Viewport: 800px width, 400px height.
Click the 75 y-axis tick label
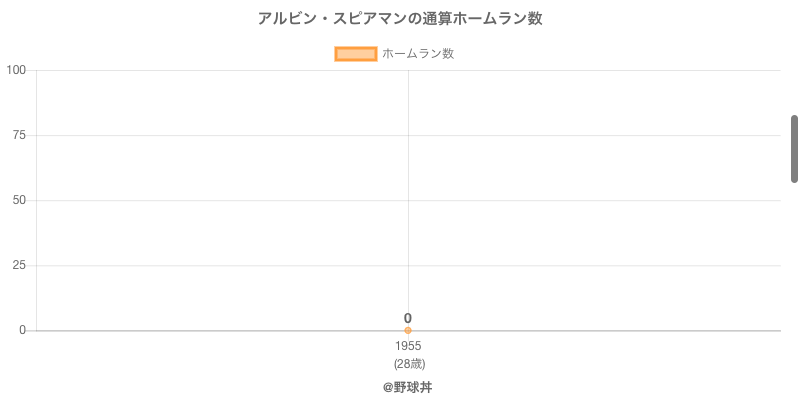[x=19, y=135]
